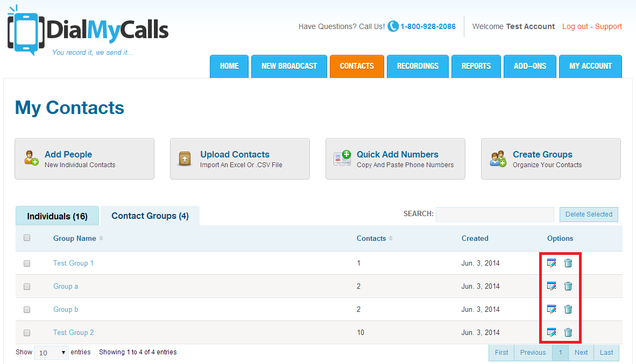This screenshot has height=364, width=636.
Task: Sort by Contacts column arrows
Action: pyautogui.click(x=391, y=238)
